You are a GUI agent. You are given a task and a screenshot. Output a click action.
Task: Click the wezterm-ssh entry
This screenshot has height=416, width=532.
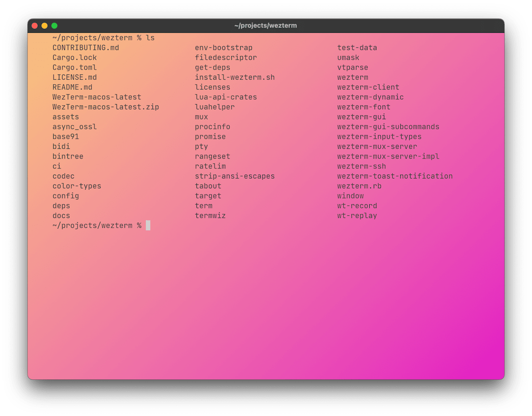(x=361, y=166)
